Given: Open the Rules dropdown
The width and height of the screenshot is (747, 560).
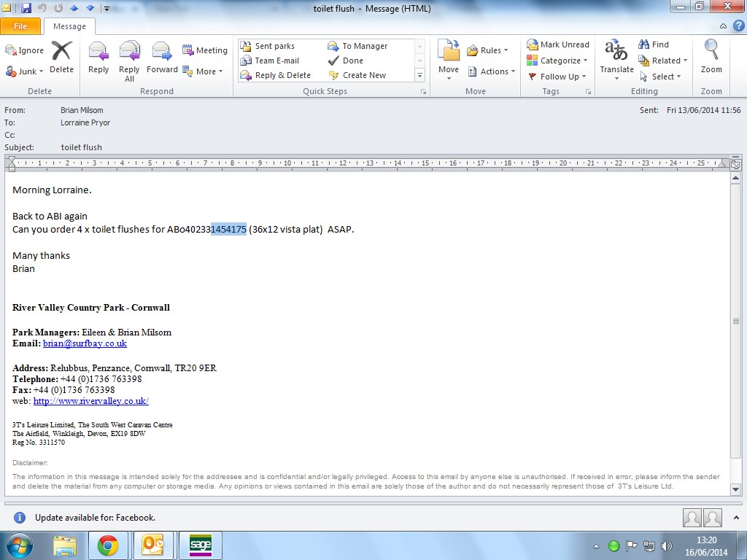Looking at the screenshot, I should click(488, 50).
